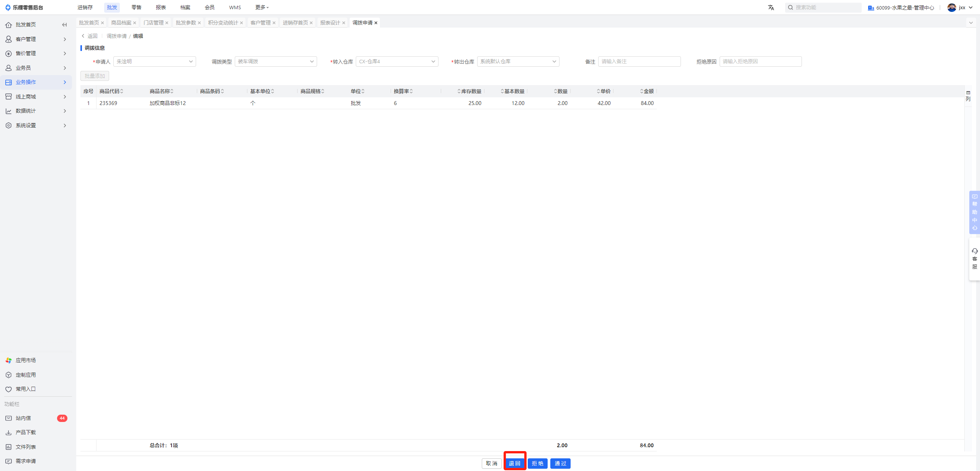Open the 帮助中心 side panel
The height and width of the screenshot is (471, 980).
coord(974,212)
